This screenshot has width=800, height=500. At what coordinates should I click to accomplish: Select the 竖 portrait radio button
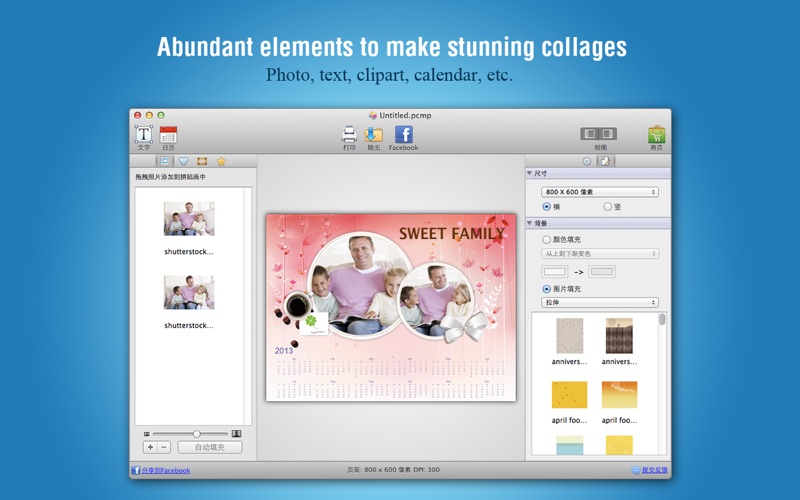[x=607, y=206]
